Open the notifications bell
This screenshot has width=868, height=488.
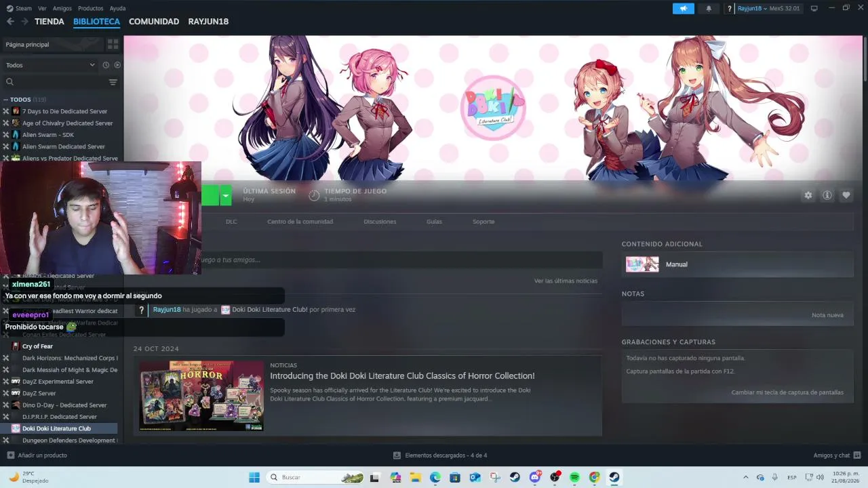(709, 8)
